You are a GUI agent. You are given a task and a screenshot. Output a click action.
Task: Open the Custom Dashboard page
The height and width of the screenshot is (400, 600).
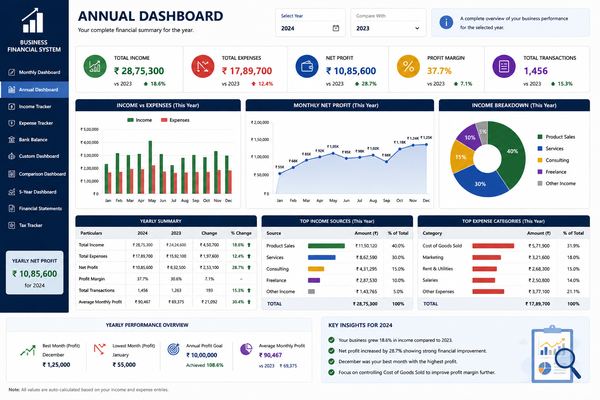[x=34, y=156]
